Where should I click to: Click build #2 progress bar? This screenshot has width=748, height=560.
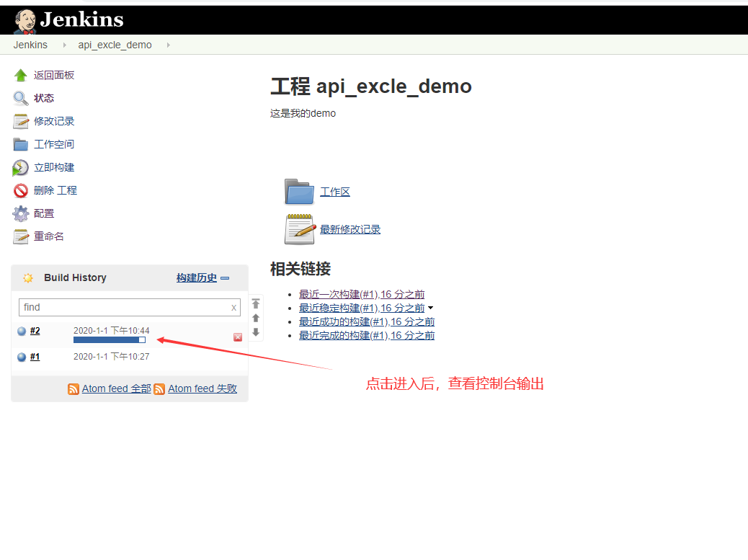tap(110, 339)
